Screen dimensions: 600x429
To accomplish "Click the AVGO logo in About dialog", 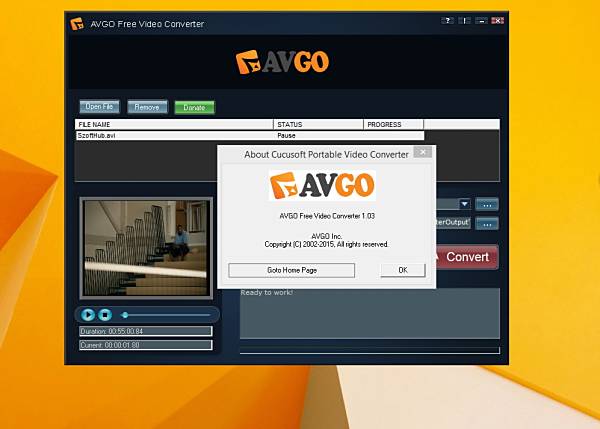I will (x=322, y=185).
